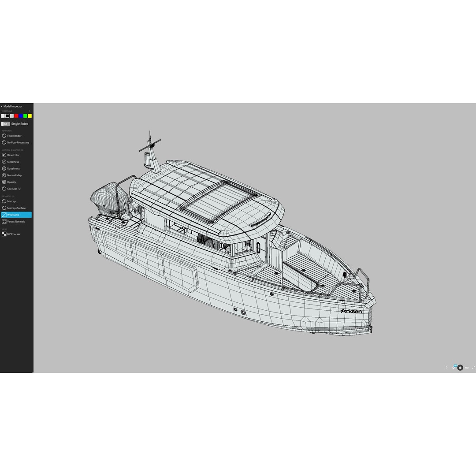This screenshot has width=476, height=476.
Task: Open the UV Checker view
Action: (11, 234)
